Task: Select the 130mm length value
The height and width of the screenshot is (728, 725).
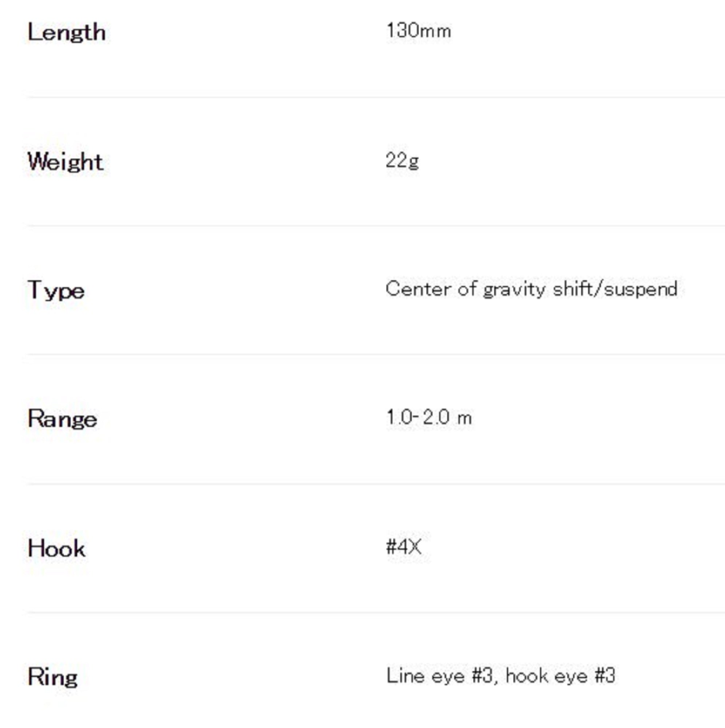Action: pyautogui.click(x=418, y=31)
